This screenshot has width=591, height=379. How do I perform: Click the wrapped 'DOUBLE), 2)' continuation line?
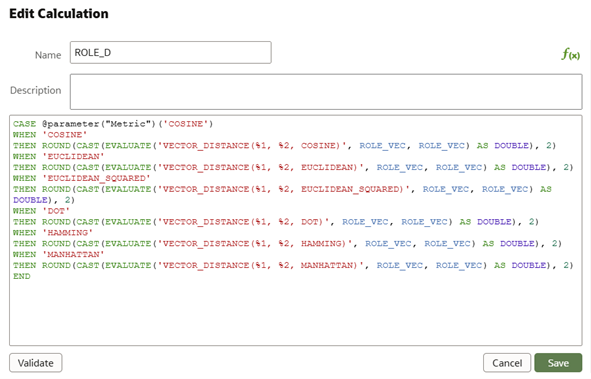[x=44, y=200]
